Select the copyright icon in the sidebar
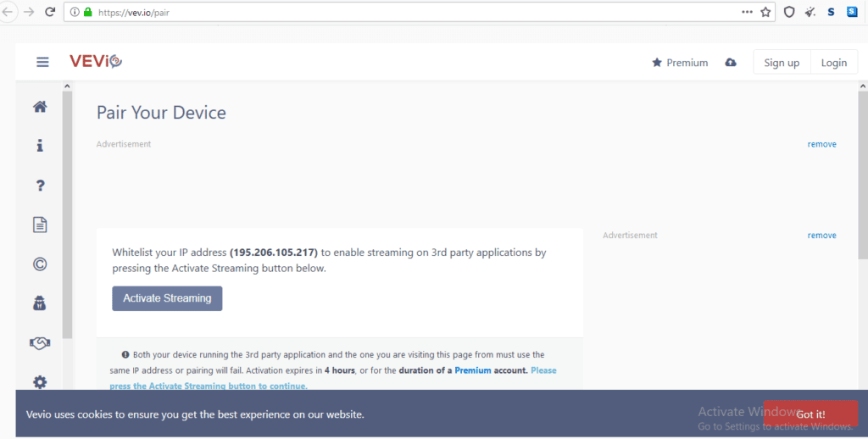Screen dimensions: 868x439 pos(40,264)
